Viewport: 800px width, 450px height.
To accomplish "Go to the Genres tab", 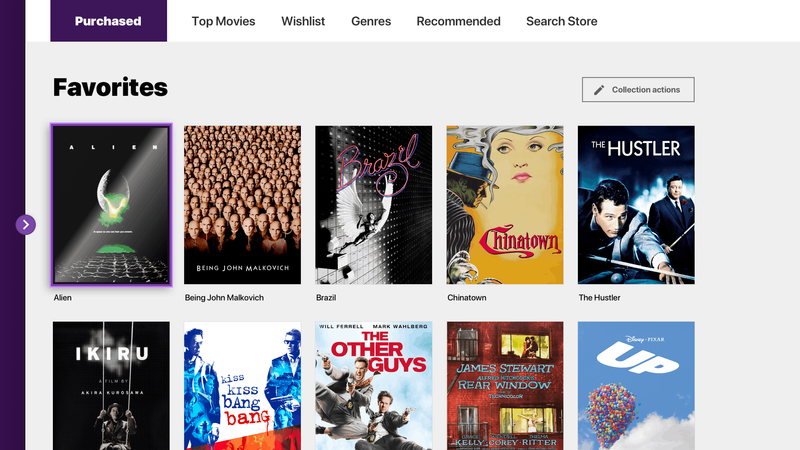I will click(371, 21).
